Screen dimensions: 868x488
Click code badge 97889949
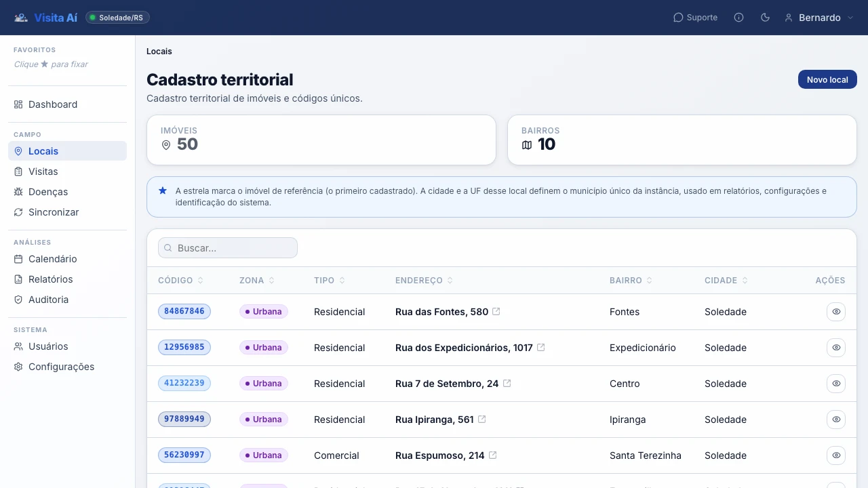184,420
